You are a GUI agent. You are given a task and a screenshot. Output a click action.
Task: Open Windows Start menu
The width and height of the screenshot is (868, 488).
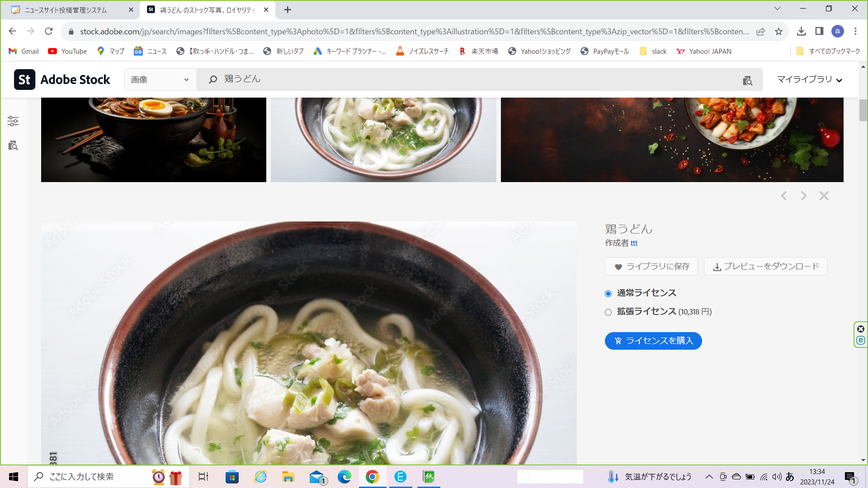(x=14, y=477)
